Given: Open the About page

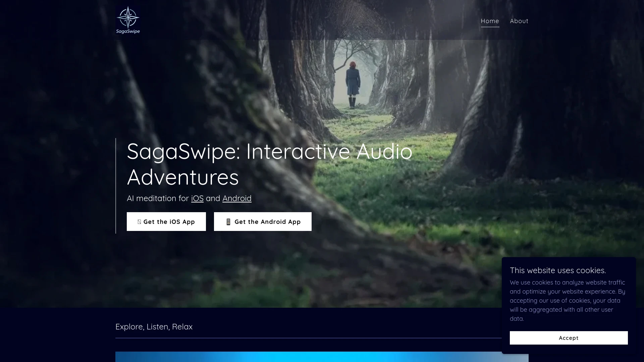Looking at the screenshot, I should point(519,21).
